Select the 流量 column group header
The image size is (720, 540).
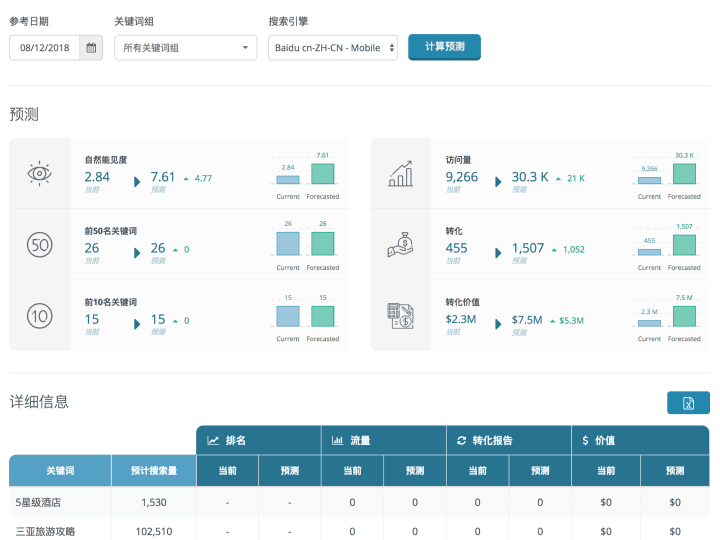pos(384,440)
